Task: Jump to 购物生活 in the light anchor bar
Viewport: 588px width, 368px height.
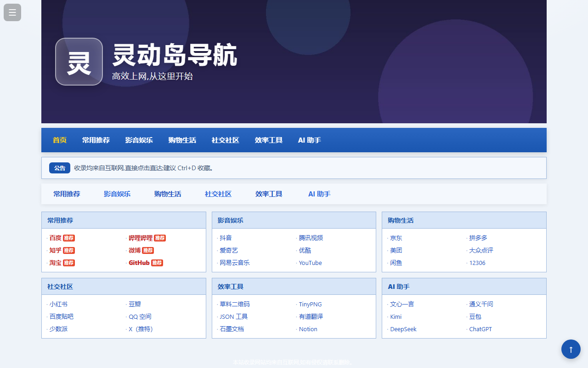Action: [168, 194]
